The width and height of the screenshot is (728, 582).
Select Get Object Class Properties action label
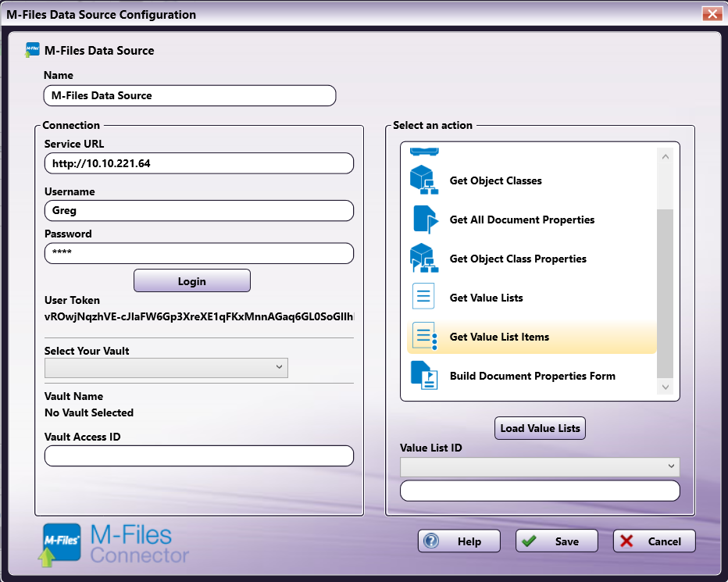tap(518, 259)
